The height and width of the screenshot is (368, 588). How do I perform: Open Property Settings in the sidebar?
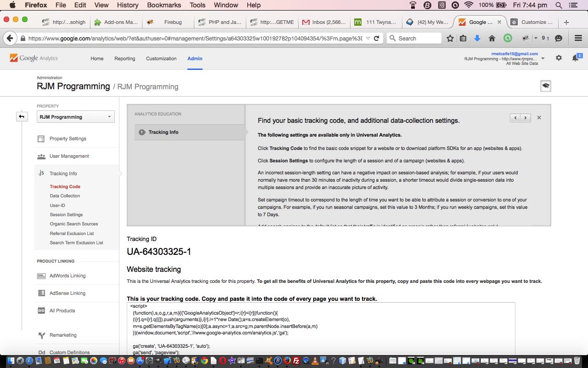(68, 138)
